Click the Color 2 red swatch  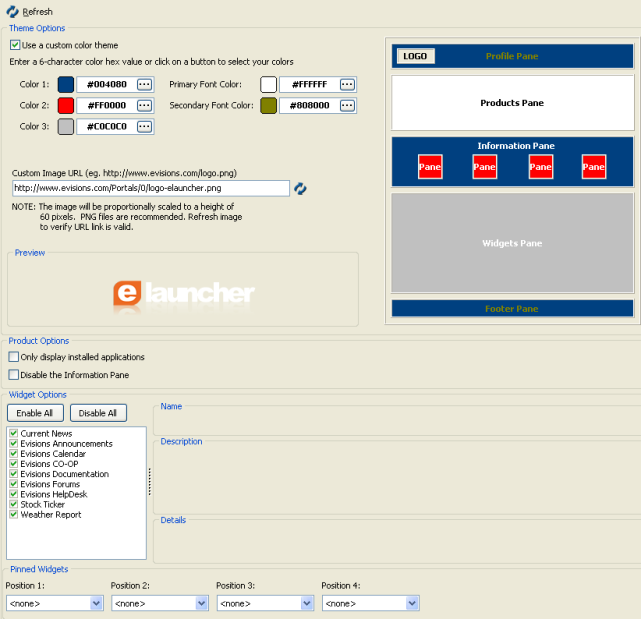click(66, 105)
